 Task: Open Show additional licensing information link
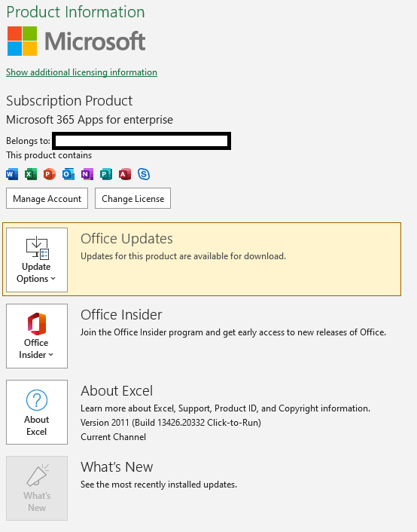click(81, 72)
